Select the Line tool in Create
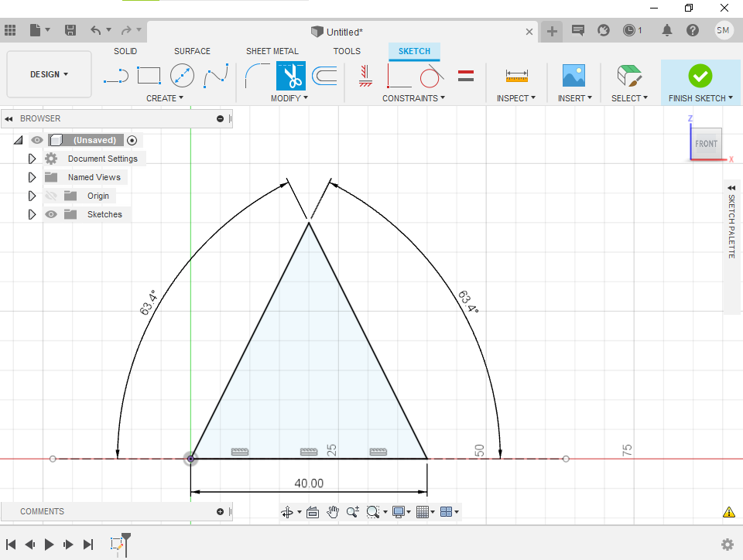The height and width of the screenshot is (560, 743). point(116,76)
